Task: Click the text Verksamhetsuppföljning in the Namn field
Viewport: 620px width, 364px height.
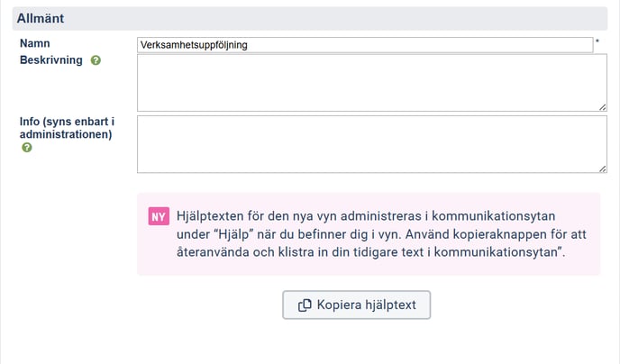Action: tap(194, 44)
